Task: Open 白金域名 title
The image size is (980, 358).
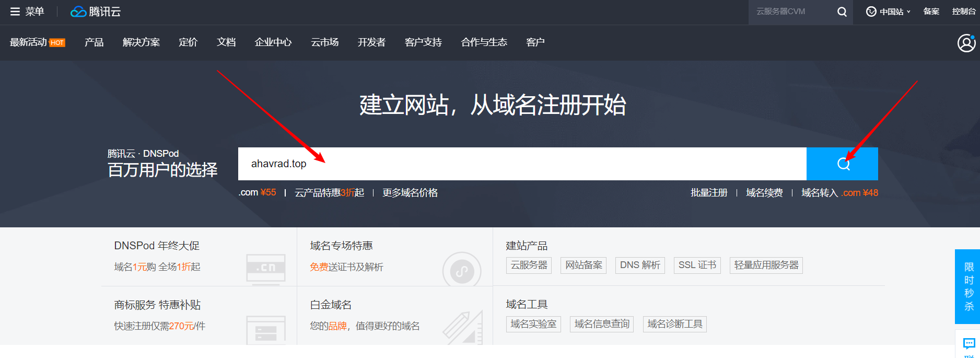Action: click(x=331, y=305)
